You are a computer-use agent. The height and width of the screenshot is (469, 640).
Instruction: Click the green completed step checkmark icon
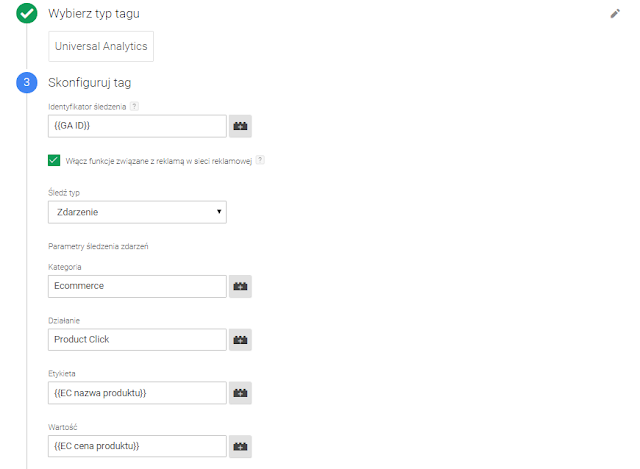click(27, 14)
